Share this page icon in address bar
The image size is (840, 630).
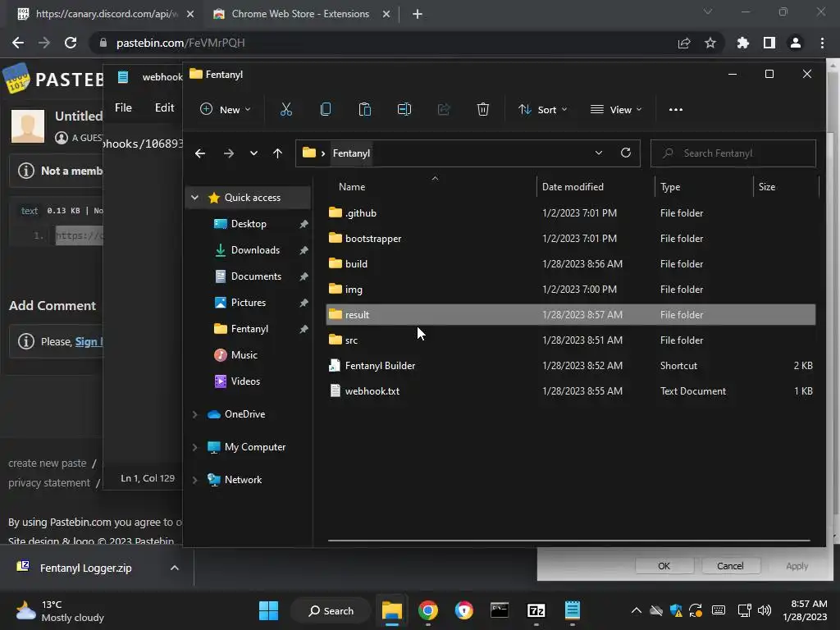pos(684,43)
